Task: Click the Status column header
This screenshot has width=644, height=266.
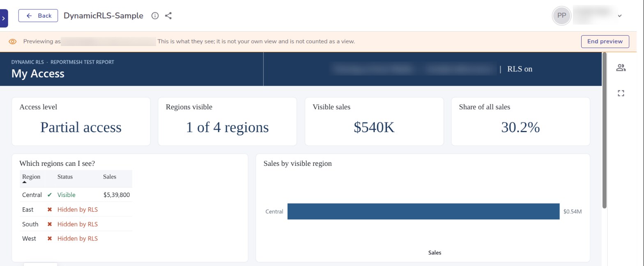Action: click(65, 177)
